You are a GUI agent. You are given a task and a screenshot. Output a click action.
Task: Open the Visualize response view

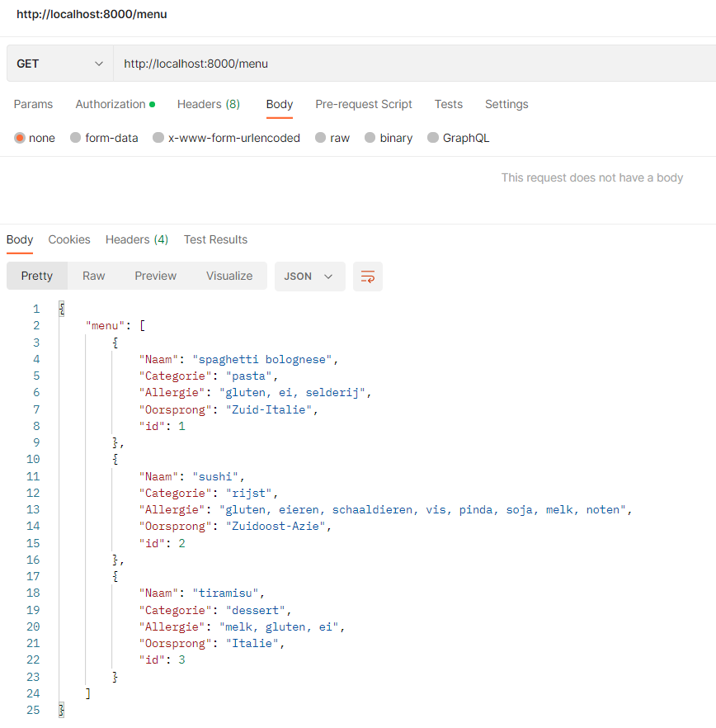coord(229,276)
